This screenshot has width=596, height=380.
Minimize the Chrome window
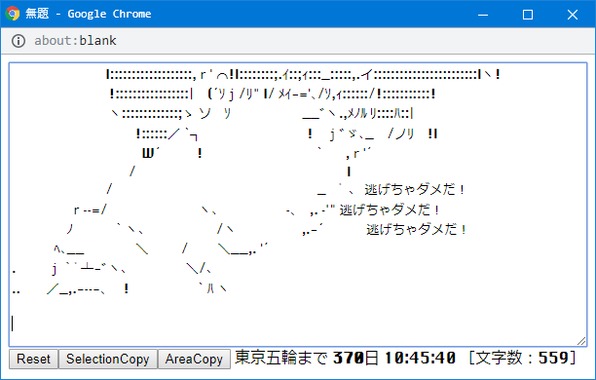click(x=483, y=15)
